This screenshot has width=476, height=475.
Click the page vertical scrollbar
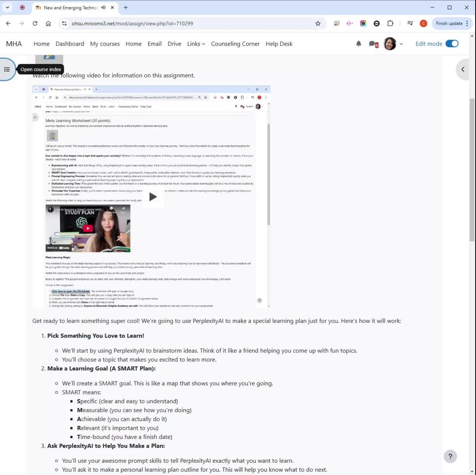tap(472, 170)
